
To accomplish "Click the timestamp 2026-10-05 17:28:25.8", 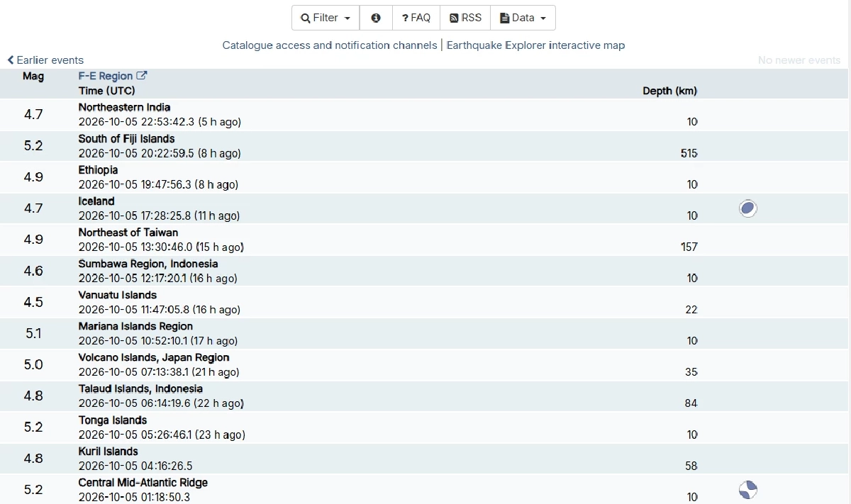I will click(136, 215).
